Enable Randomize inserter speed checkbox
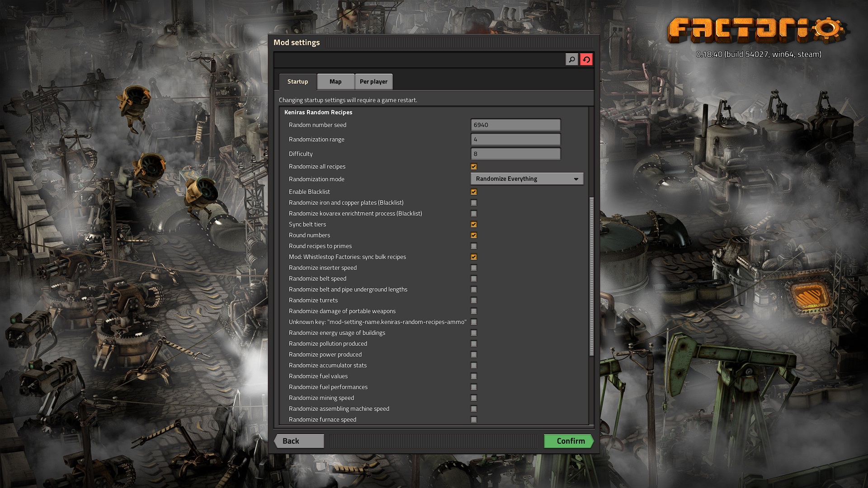This screenshot has height=488, width=868. (474, 267)
